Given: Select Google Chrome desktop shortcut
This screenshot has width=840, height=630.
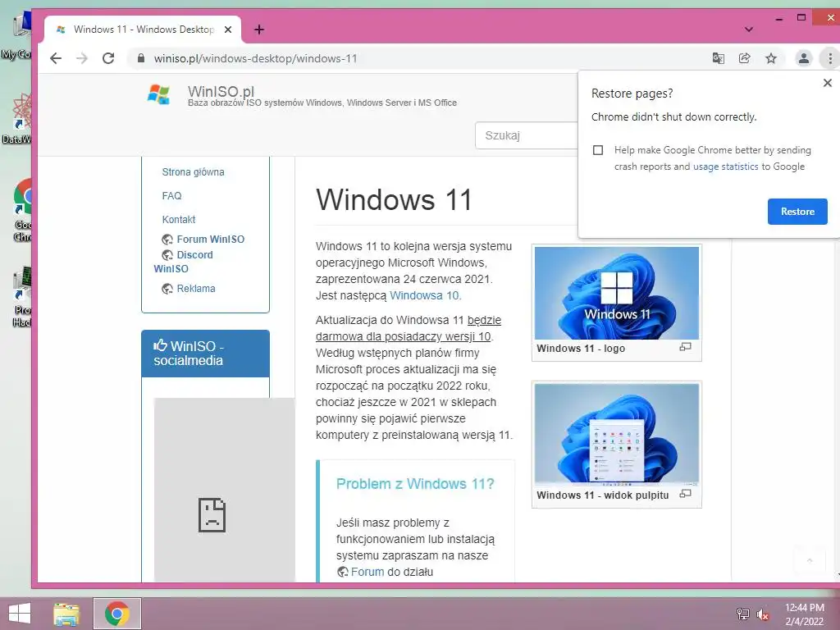Looking at the screenshot, I should (x=22, y=211).
